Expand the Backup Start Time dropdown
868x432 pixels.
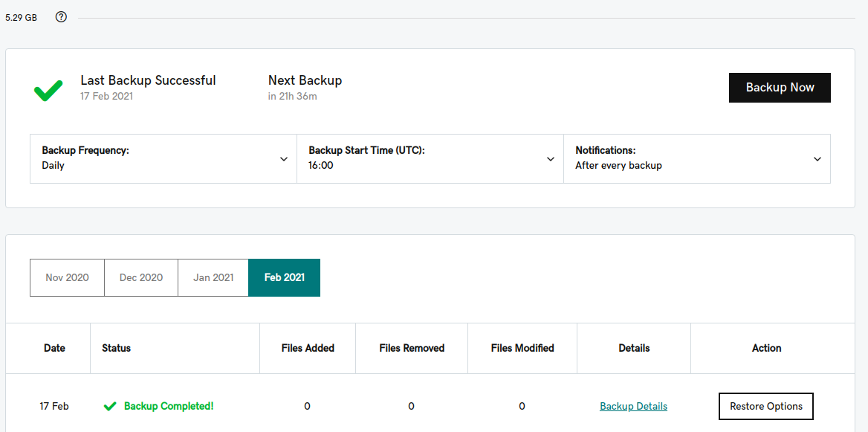click(x=430, y=158)
